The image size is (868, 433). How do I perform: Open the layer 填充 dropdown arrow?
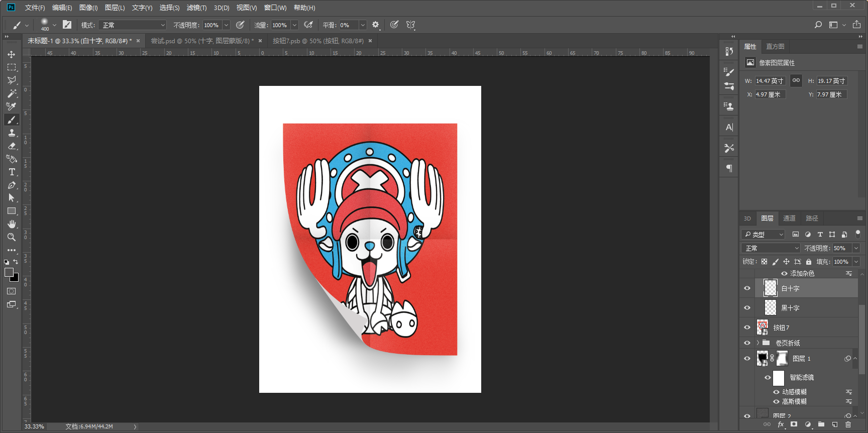pos(856,262)
